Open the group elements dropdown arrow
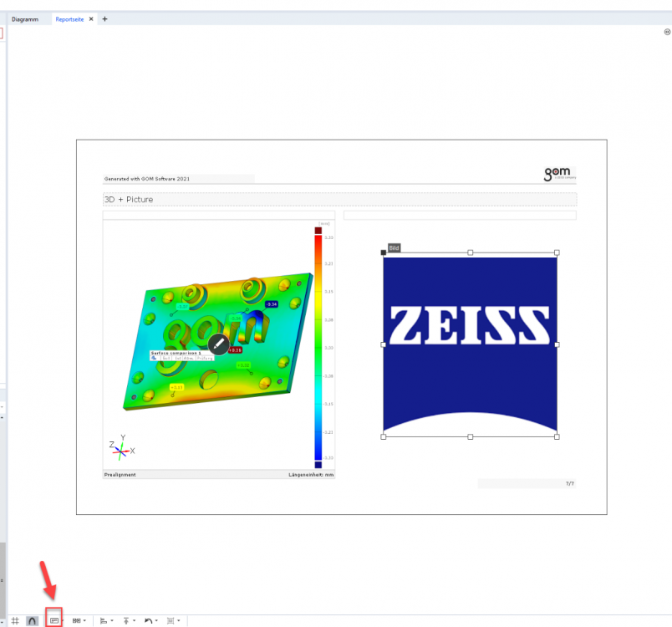 84,620
